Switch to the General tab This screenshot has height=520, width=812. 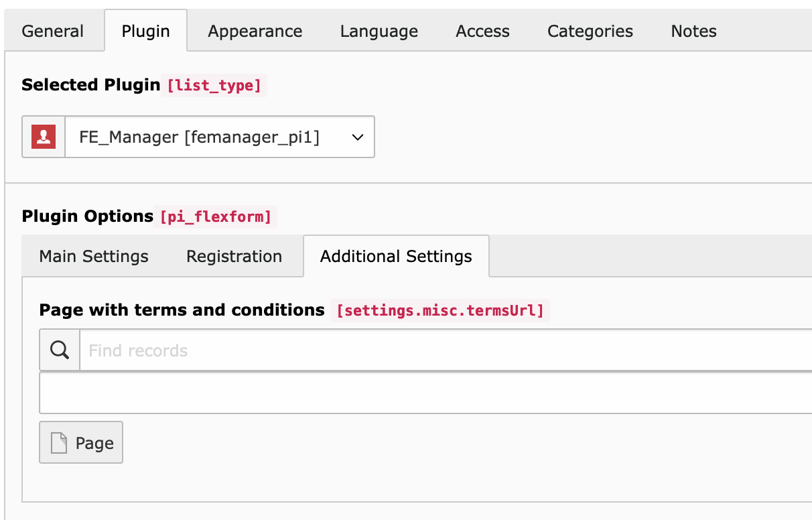(x=53, y=31)
